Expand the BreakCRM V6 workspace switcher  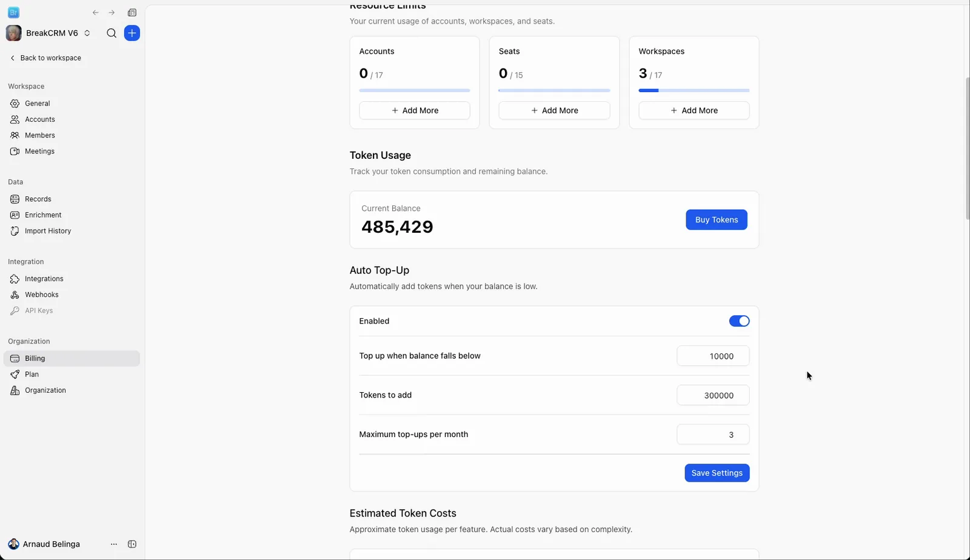[48, 33]
